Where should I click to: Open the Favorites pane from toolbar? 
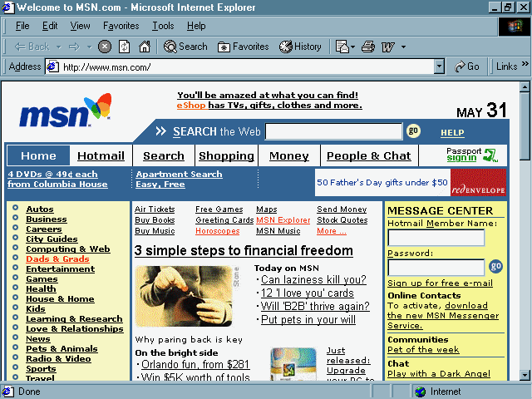coord(243,47)
